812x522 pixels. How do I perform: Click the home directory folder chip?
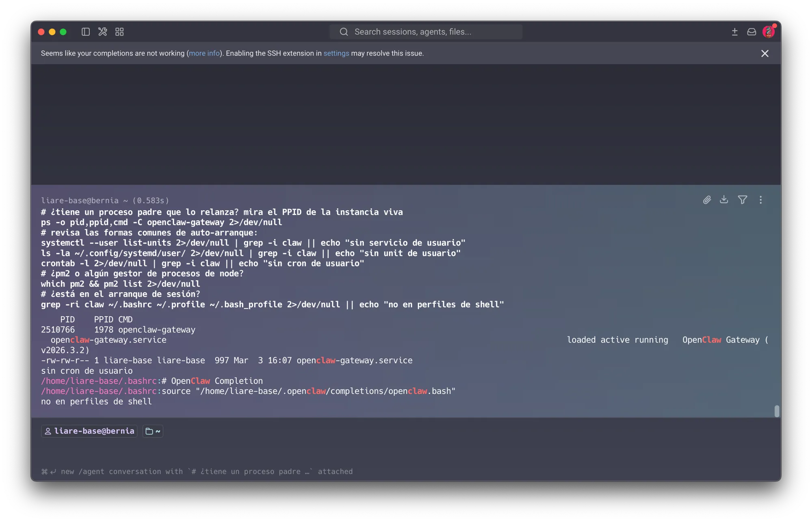pyautogui.click(x=153, y=431)
